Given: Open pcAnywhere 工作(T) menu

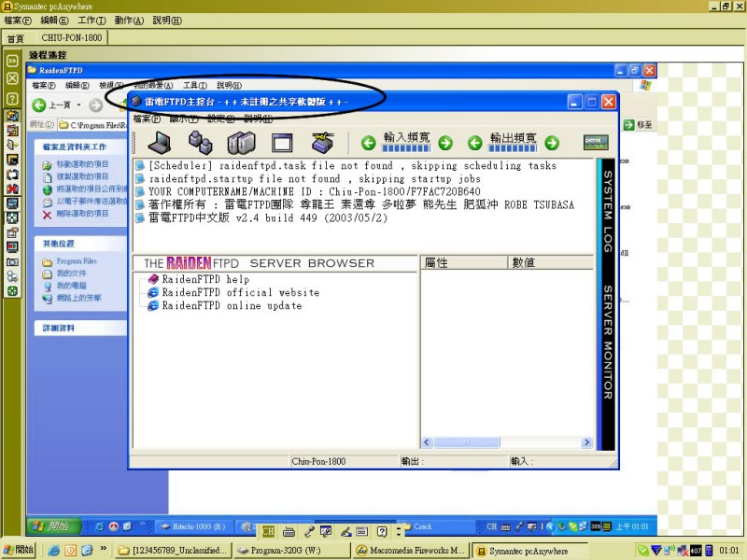Looking at the screenshot, I should click(x=92, y=20).
